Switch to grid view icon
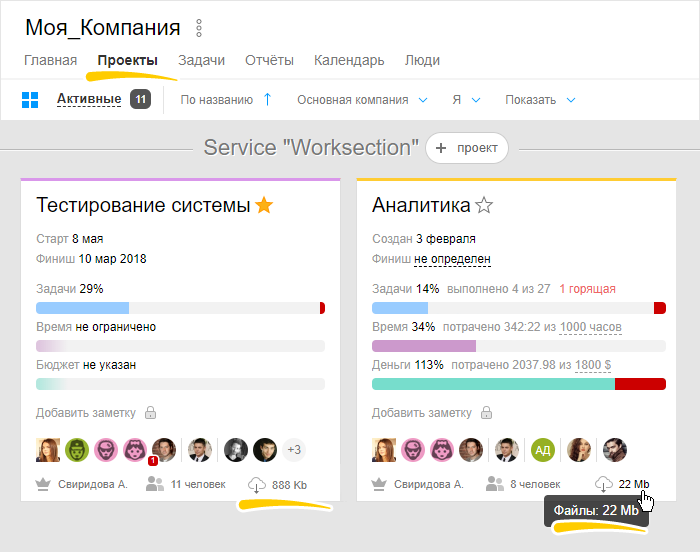 click(x=30, y=100)
